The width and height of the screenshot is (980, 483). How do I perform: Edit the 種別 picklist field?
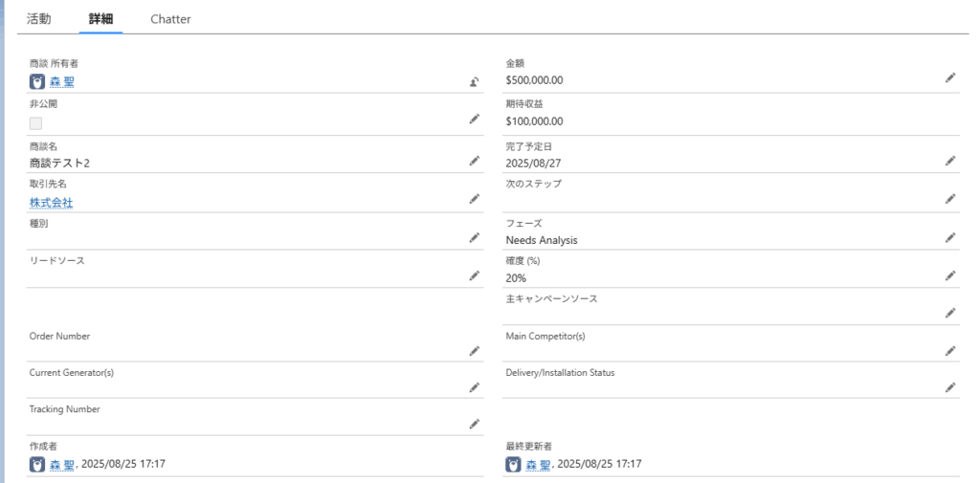click(x=475, y=237)
